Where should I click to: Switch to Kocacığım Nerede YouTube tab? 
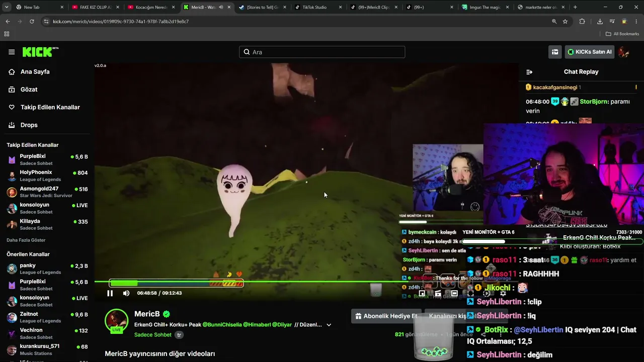pyautogui.click(x=151, y=7)
